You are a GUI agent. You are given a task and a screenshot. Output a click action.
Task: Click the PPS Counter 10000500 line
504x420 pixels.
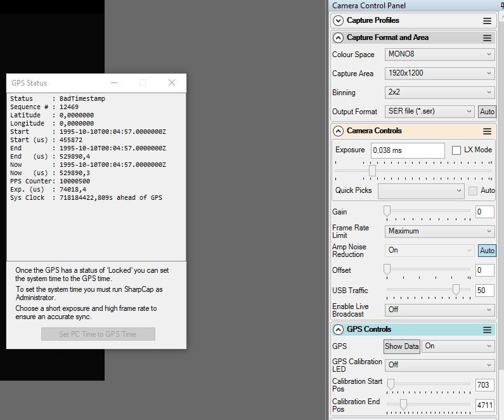click(50, 181)
